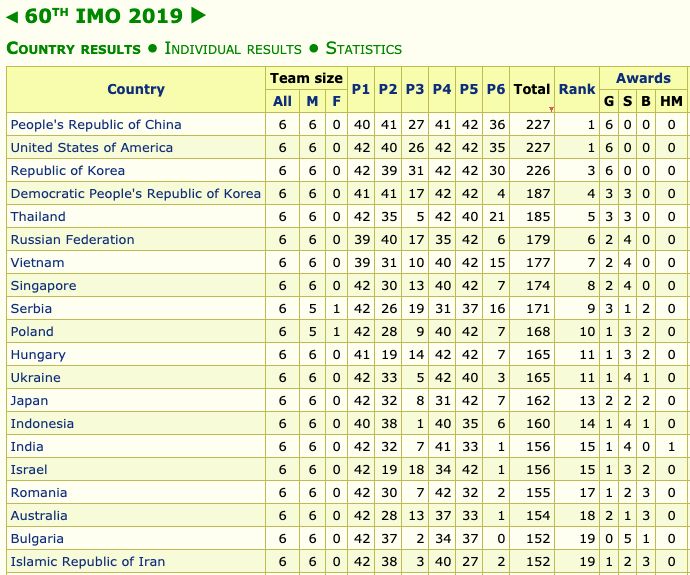Select the Country results tab
Image resolution: width=690 pixels, height=575 pixels.
74,48
